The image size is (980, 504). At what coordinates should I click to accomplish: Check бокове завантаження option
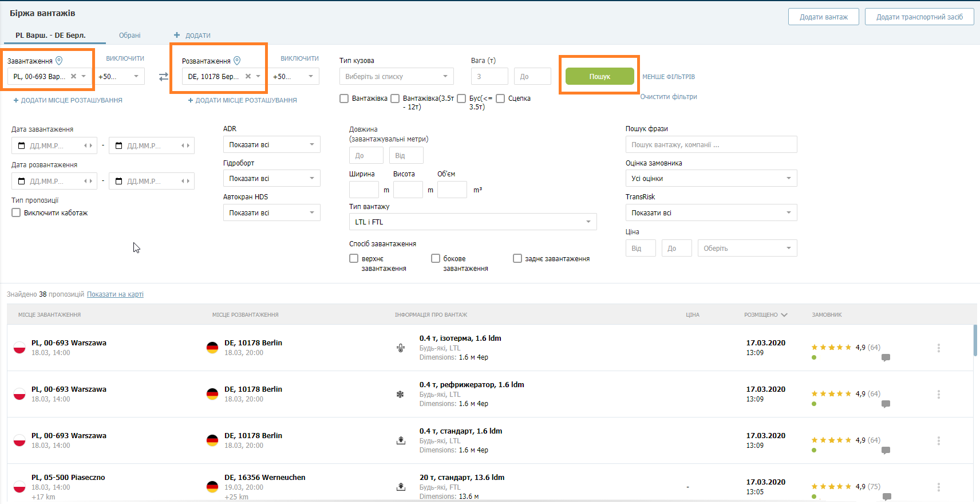(x=436, y=258)
